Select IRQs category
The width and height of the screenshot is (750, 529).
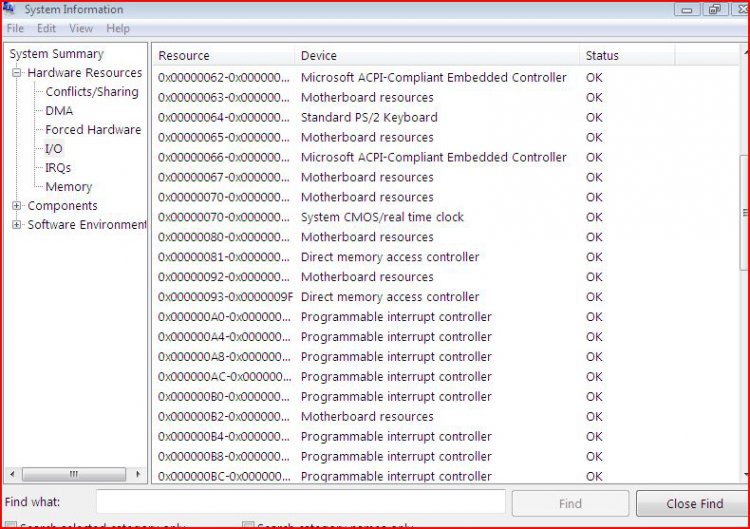click(x=58, y=168)
